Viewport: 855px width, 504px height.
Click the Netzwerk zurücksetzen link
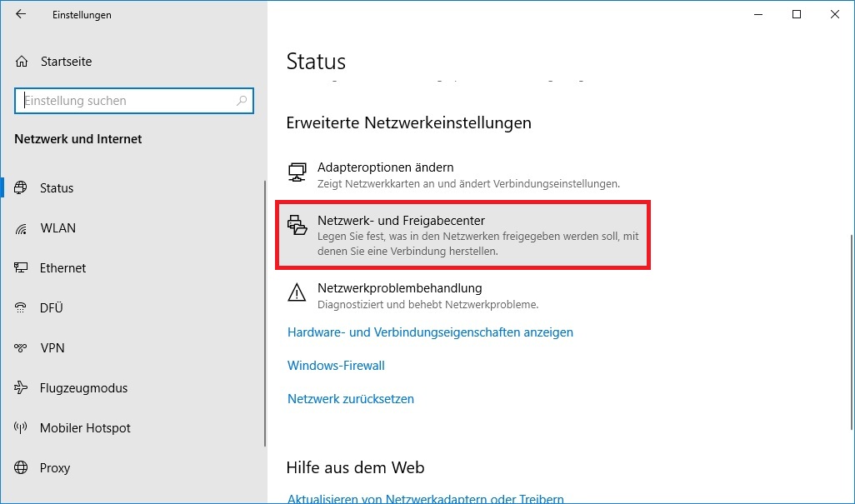tap(351, 399)
